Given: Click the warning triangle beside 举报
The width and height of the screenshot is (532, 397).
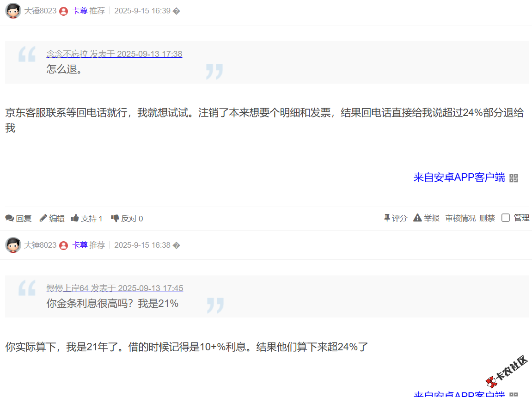Looking at the screenshot, I should 417,218.
